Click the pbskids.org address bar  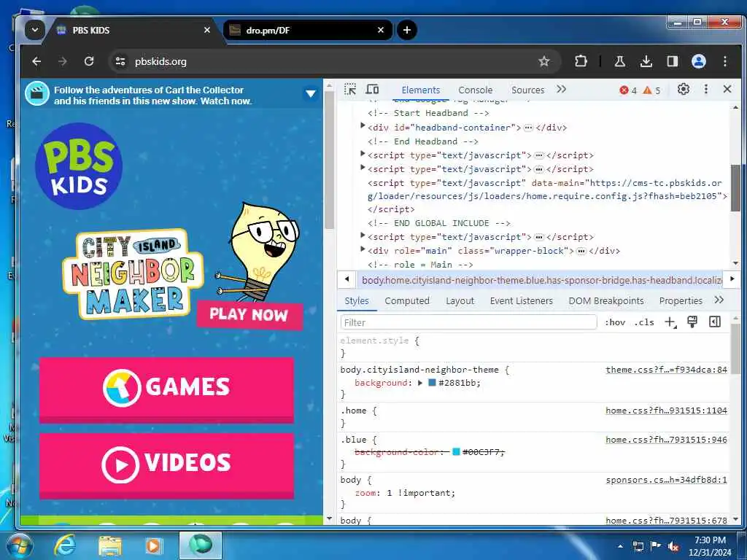click(x=333, y=61)
